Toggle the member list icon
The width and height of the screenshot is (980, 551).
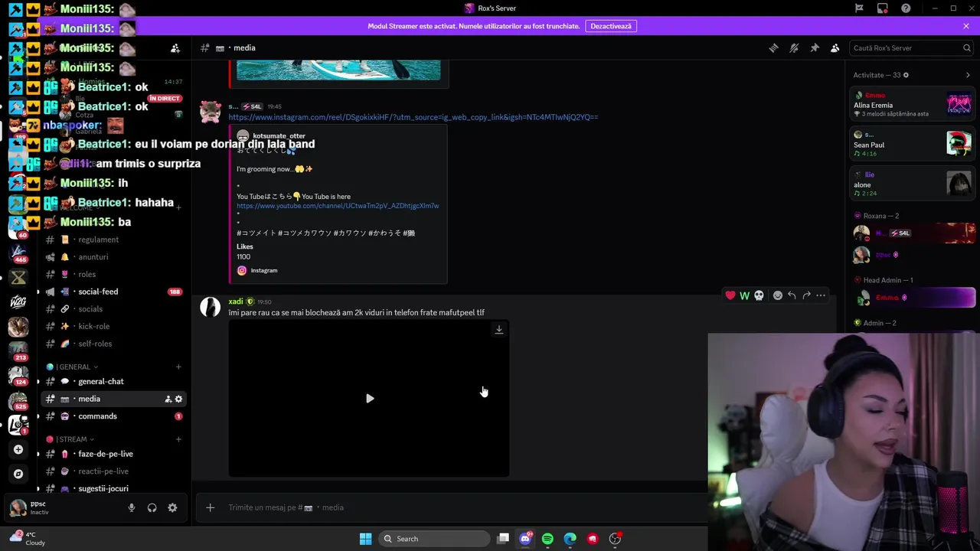(835, 47)
